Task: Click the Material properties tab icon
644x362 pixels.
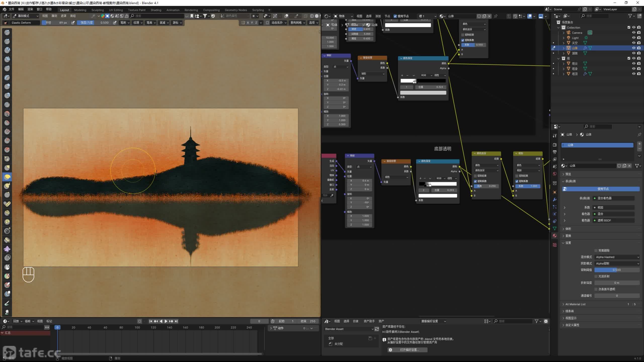Action: point(555,236)
